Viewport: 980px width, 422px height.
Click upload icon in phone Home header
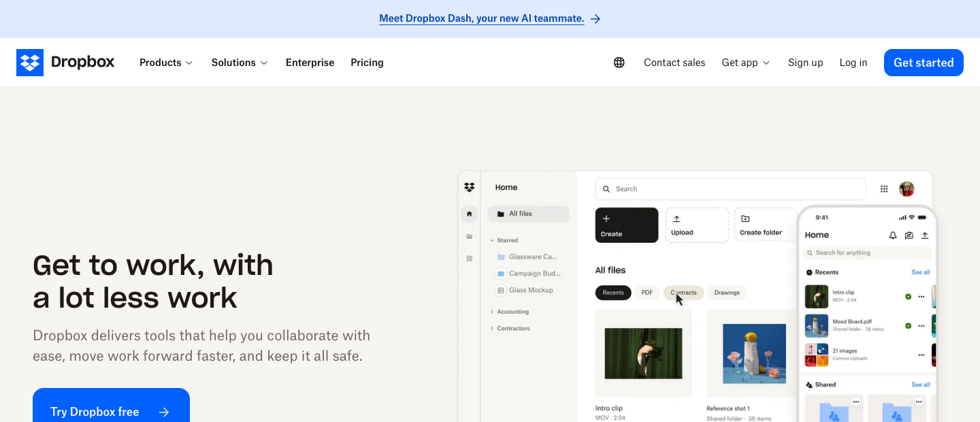(x=925, y=236)
